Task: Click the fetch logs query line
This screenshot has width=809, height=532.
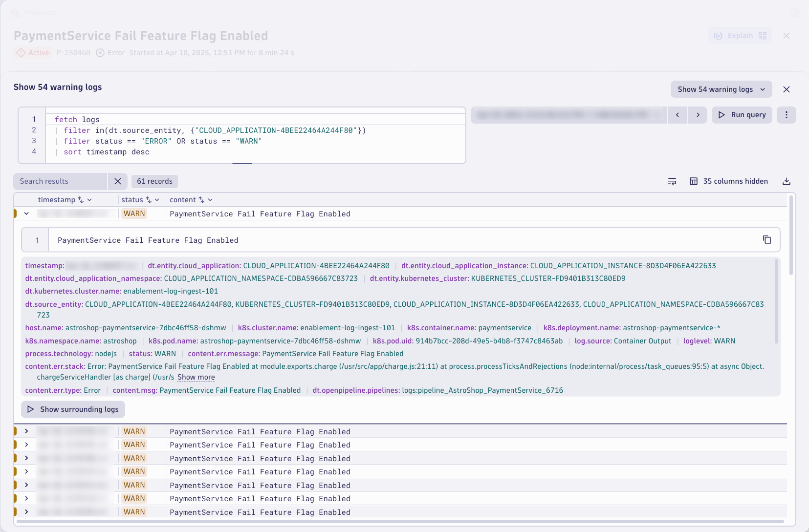Action: [x=77, y=120]
